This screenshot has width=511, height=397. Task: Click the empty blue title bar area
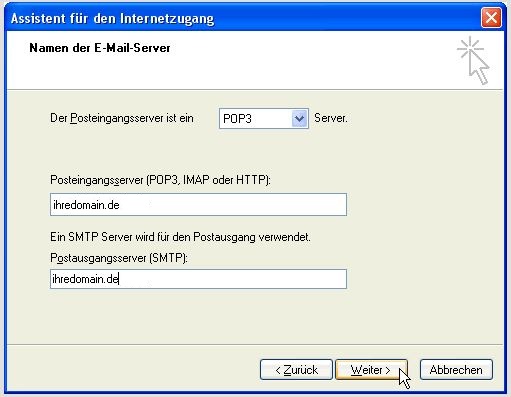pos(347,18)
